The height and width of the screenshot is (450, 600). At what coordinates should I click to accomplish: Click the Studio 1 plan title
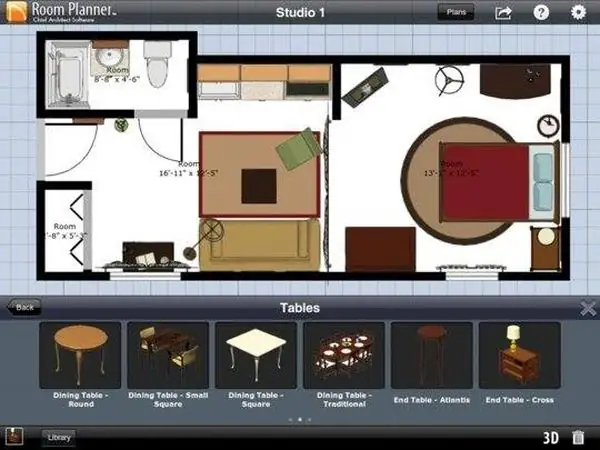(300, 13)
